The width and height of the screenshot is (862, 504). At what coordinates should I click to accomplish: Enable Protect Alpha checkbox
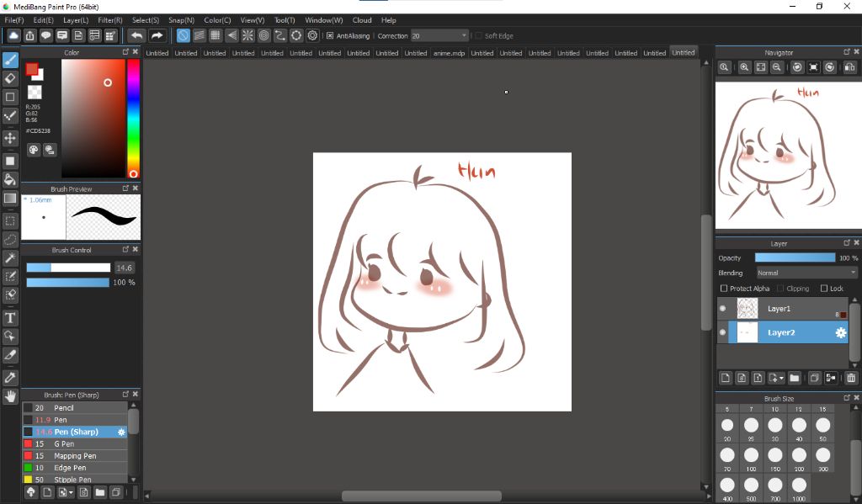(x=724, y=289)
